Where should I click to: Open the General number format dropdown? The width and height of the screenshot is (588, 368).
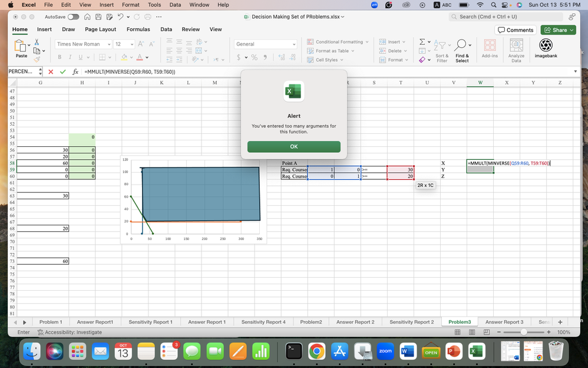click(x=265, y=44)
